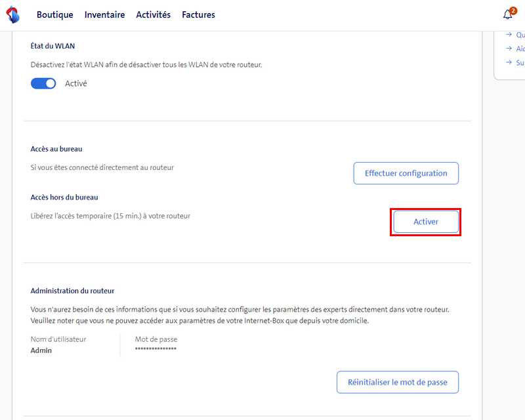Click the "Accès hors du bureau" heading
Image resolution: width=525 pixels, height=420 pixels.
coord(64,197)
